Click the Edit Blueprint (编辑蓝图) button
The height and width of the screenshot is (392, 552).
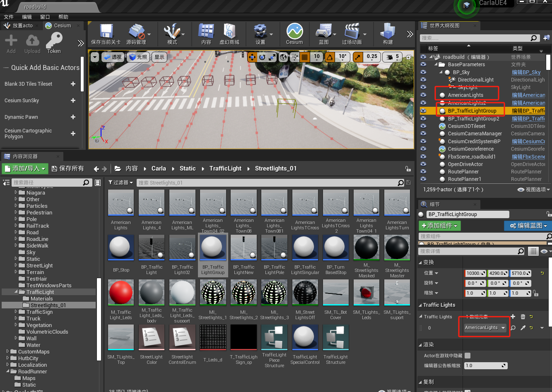pyautogui.click(x=528, y=226)
